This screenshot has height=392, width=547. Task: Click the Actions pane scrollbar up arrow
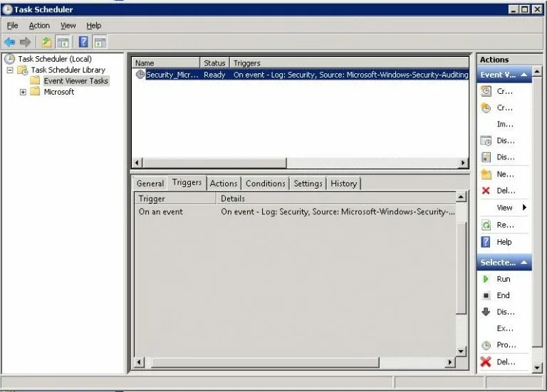[x=537, y=71]
